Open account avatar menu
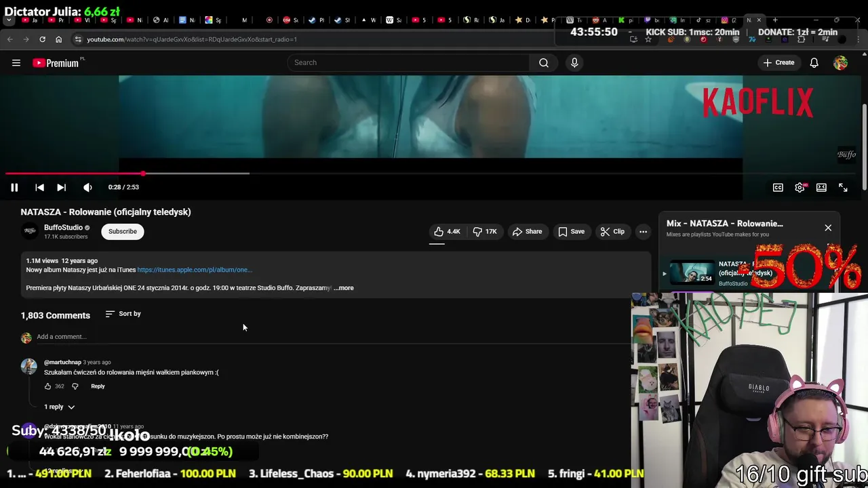This screenshot has height=488, width=868. click(x=840, y=62)
